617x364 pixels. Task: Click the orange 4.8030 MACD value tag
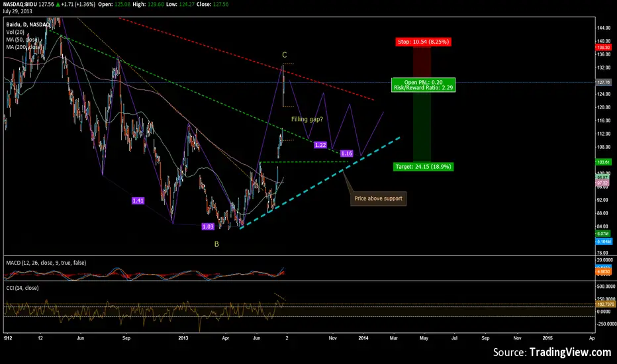[604, 271]
